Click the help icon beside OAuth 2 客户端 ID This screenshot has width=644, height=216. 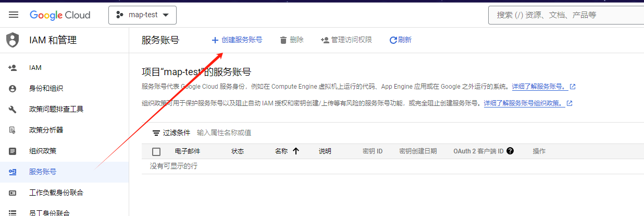pos(510,151)
